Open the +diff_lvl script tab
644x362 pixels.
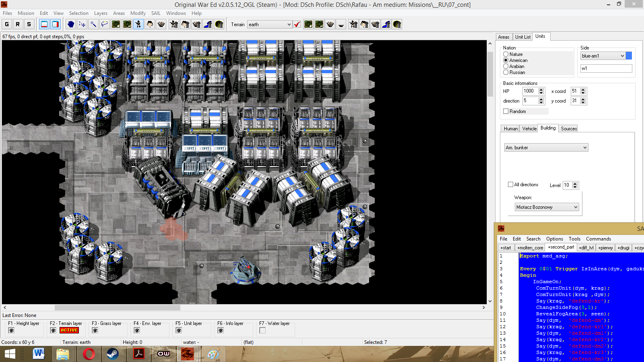(x=586, y=248)
